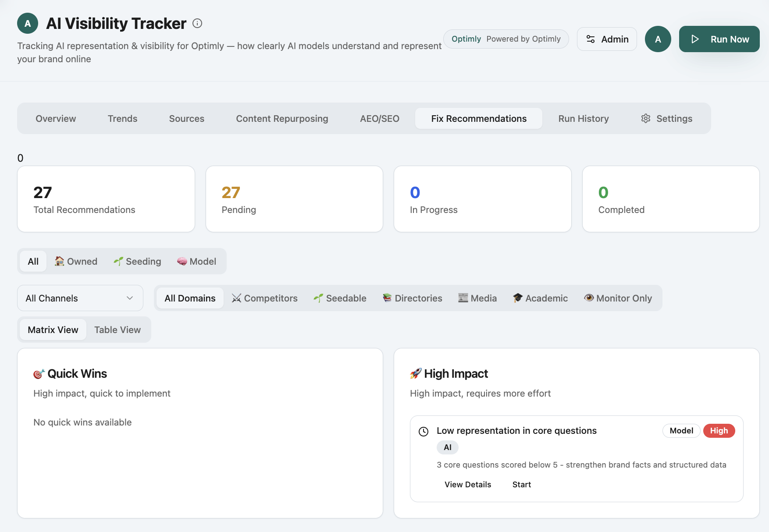
Task: Select the Directories books filter icon
Action: 386,298
